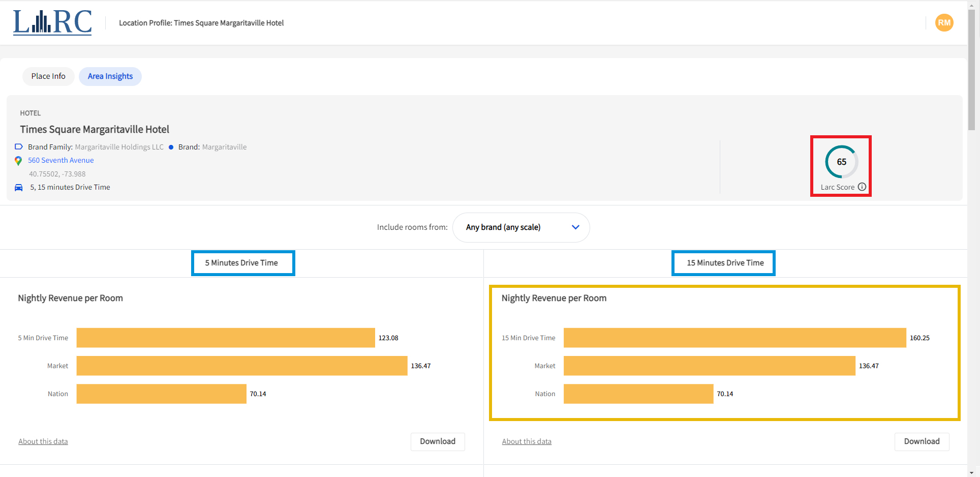Click the Nation bar in the left chart

click(x=161, y=394)
